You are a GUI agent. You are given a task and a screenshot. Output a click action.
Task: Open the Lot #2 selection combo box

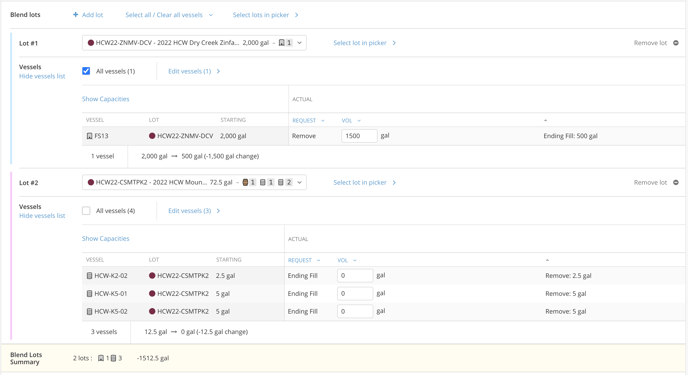coord(194,182)
